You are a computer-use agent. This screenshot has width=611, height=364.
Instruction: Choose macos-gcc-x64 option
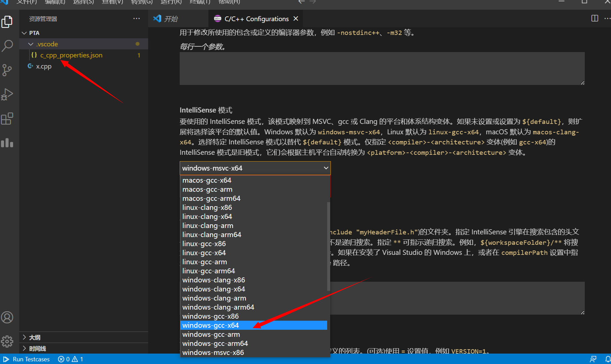tap(254, 180)
